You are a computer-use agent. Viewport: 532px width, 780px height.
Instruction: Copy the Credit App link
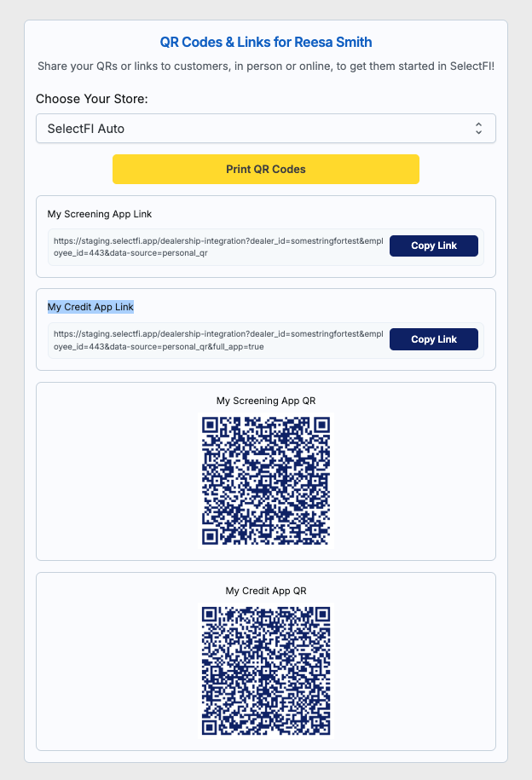pyautogui.click(x=433, y=339)
